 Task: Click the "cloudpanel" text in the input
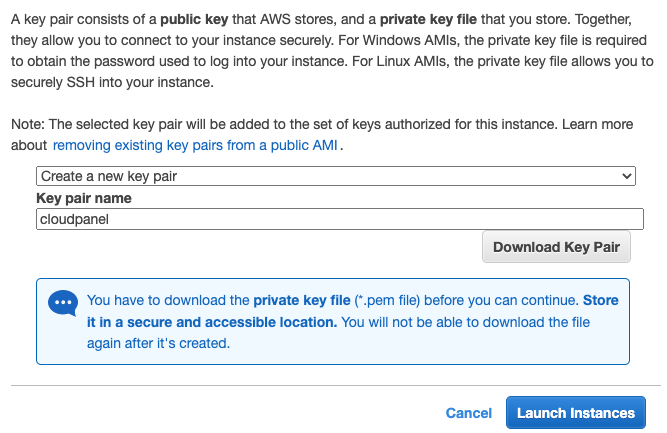coord(74,219)
